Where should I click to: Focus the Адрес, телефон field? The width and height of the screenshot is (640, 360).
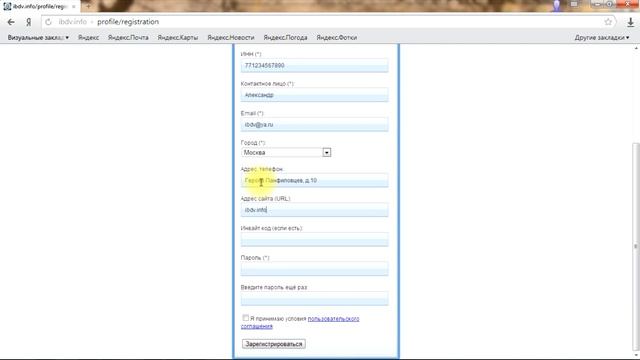click(x=314, y=180)
